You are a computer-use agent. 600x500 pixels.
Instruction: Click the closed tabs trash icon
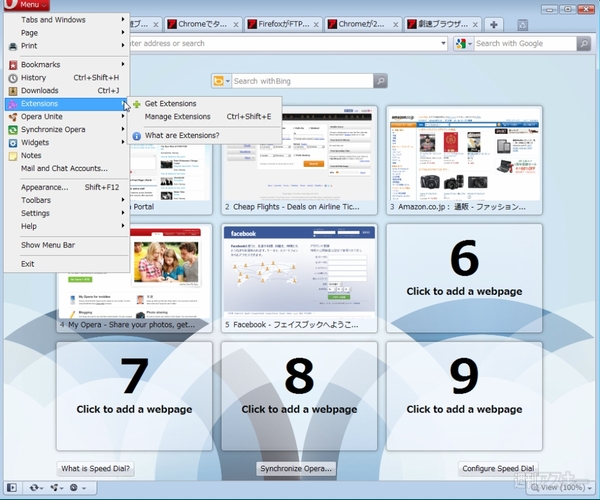tap(522, 25)
